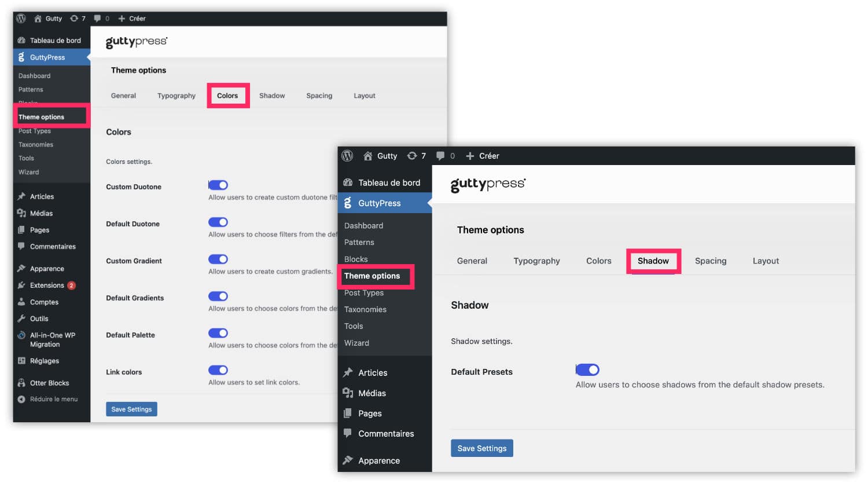Click home icon beside Gutty in front window

(367, 156)
